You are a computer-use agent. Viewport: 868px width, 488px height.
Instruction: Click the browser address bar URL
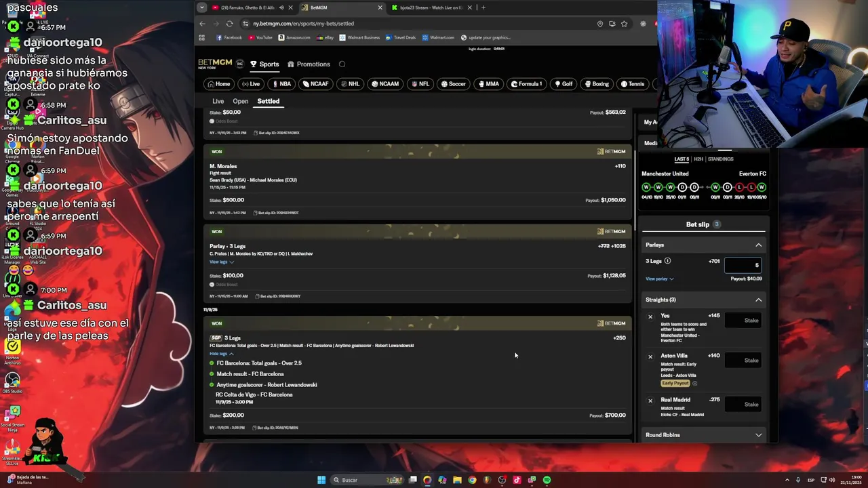(x=303, y=24)
